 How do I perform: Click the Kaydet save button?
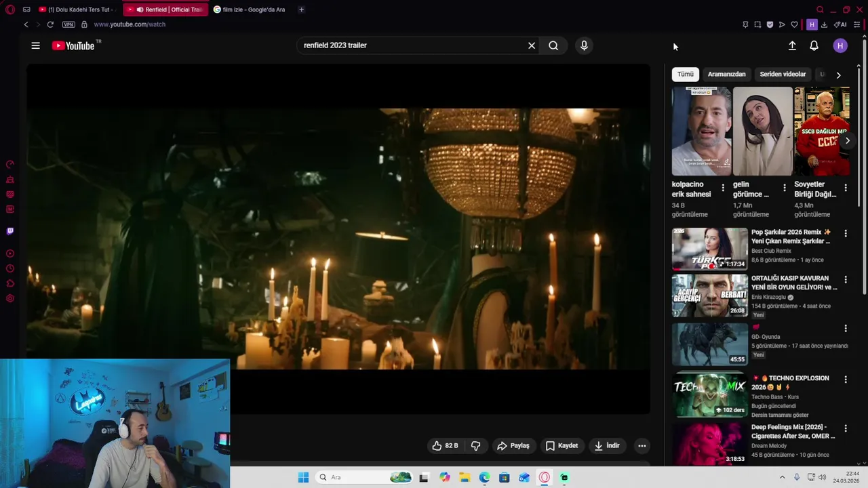point(562,445)
